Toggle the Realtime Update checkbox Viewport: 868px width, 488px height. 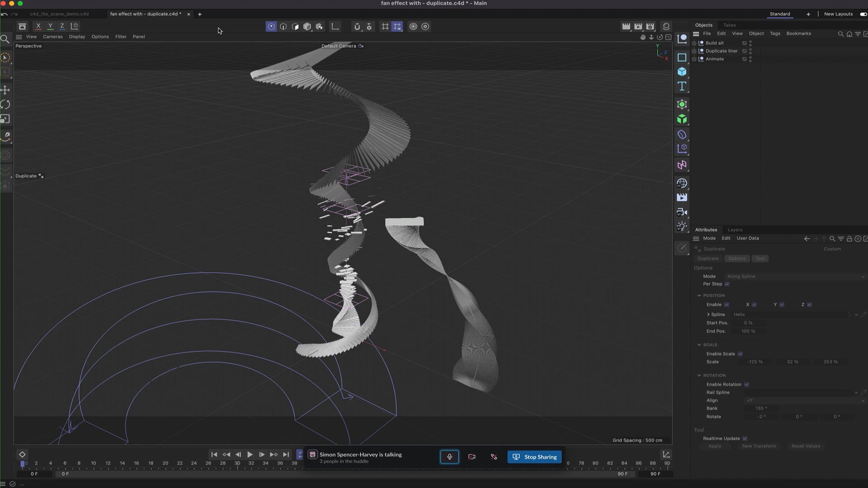pyautogui.click(x=745, y=438)
